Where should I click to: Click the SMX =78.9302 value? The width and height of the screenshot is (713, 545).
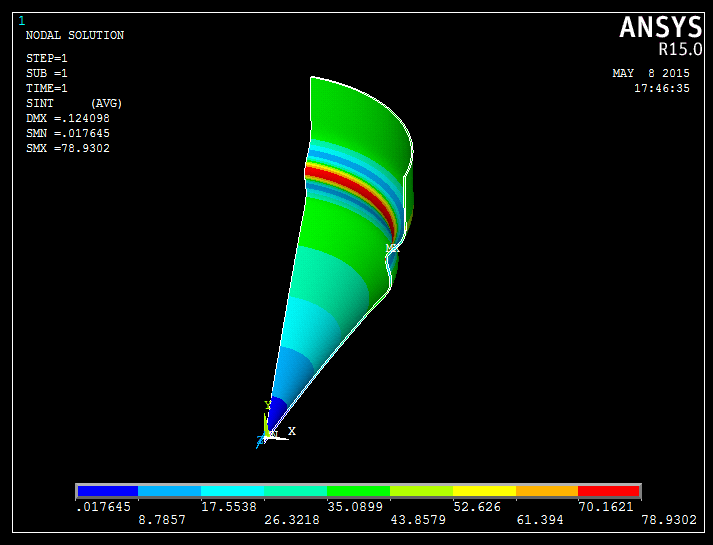click(x=68, y=148)
